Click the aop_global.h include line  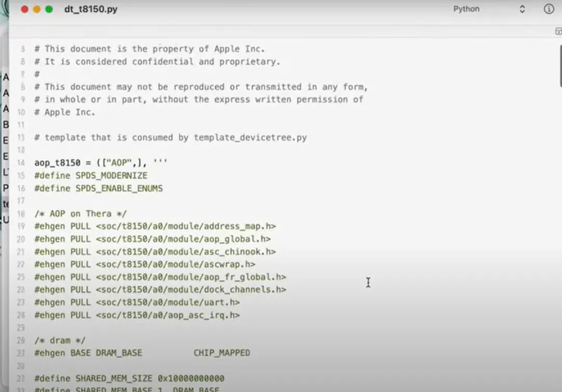[152, 239]
